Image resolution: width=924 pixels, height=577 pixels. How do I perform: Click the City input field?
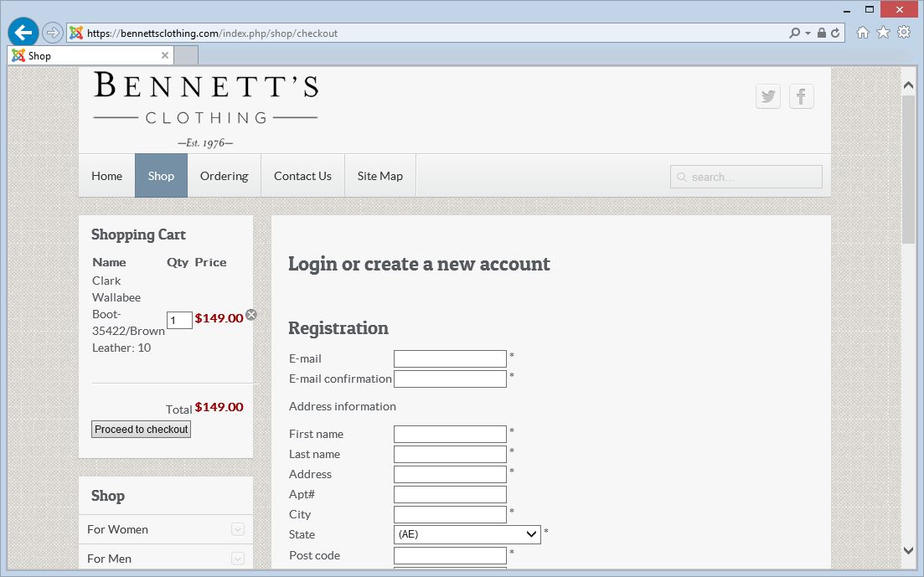pos(450,514)
